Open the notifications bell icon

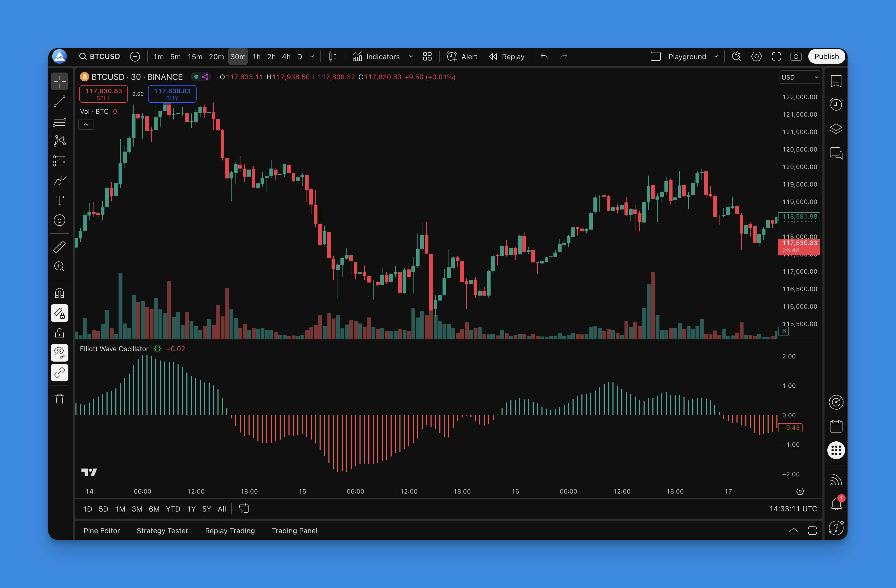pyautogui.click(x=836, y=504)
